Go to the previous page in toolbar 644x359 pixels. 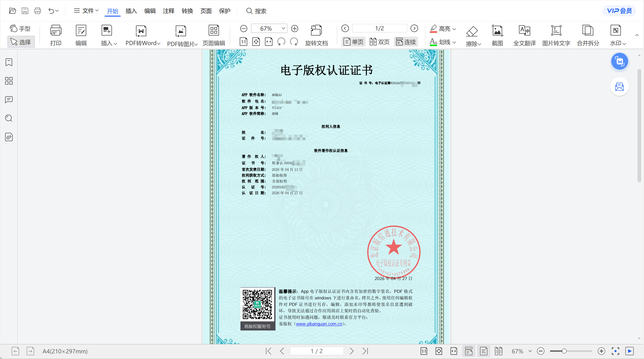pos(345,29)
